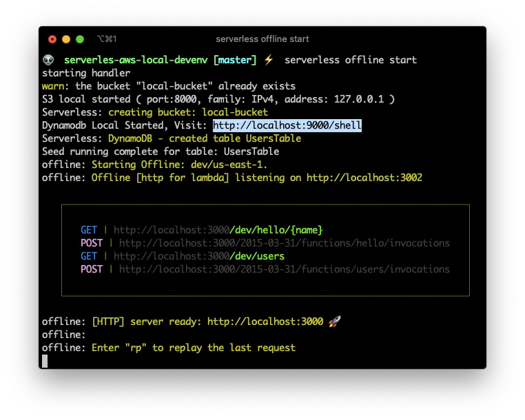Click the terminal cursor block at bottom
525x420 pixels.
[x=45, y=361]
